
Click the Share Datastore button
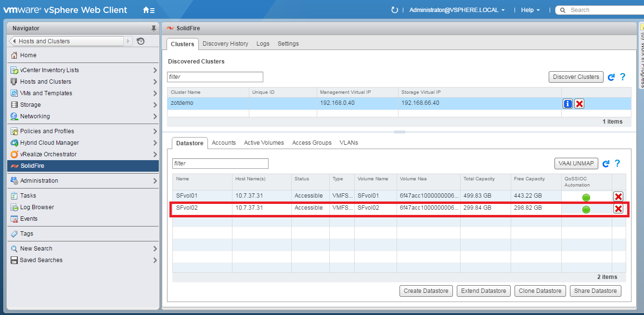(x=595, y=291)
